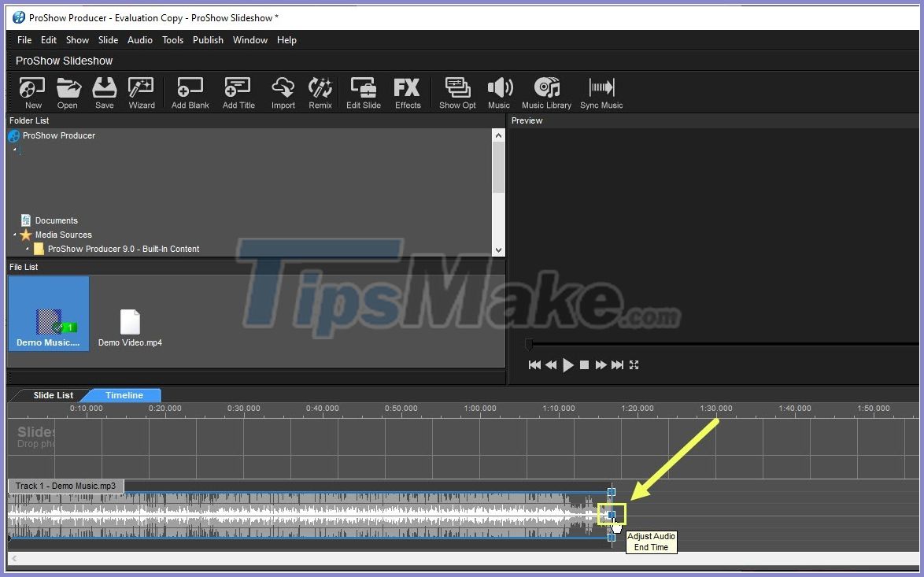The image size is (924, 577).
Task: Create a new show with the New icon
Action: (x=31, y=92)
